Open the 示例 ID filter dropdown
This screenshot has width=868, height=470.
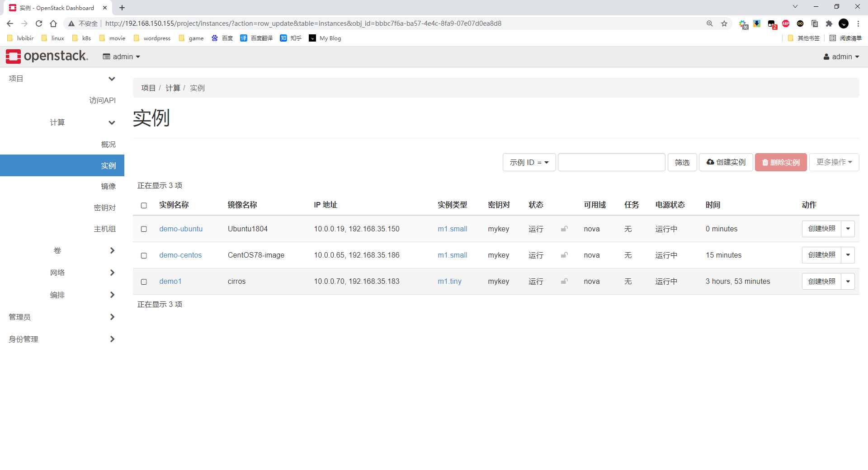[529, 162]
